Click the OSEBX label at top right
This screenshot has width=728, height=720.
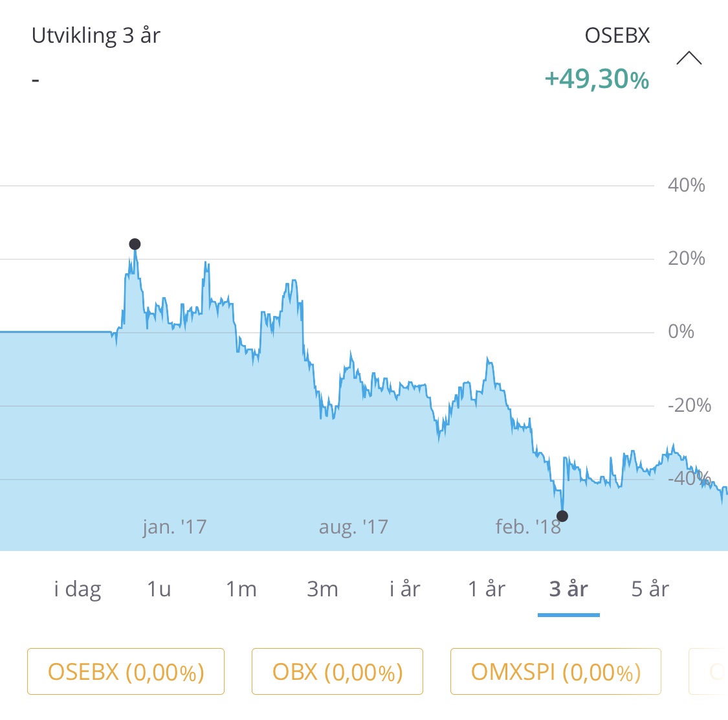pyautogui.click(x=617, y=36)
